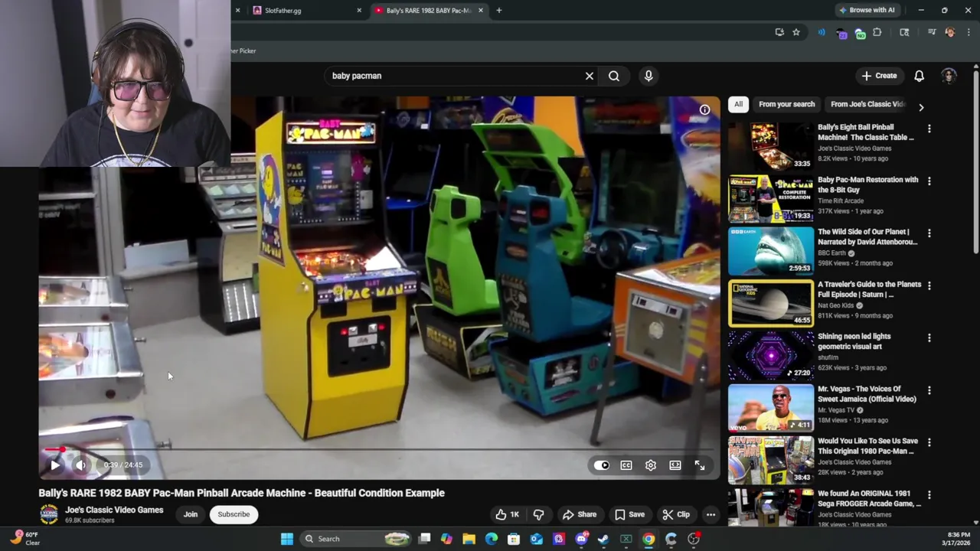Open YouTube notifications bell
Image resolution: width=980 pixels, height=551 pixels.
920,76
